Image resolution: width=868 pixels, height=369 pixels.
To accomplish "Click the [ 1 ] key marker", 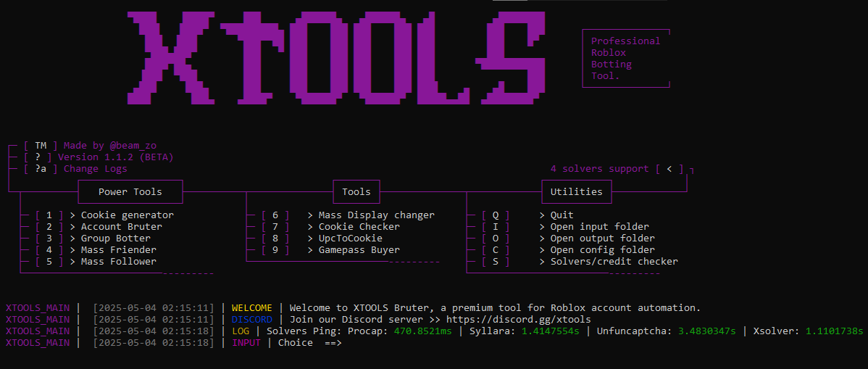I will pyautogui.click(x=49, y=215).
